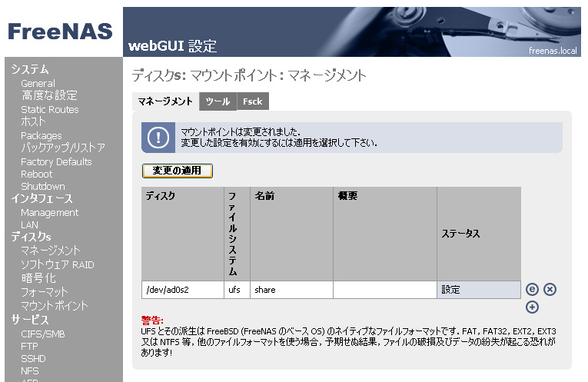588x382 pixels.
Task: Open Packages page
Action: [x=42, y=136]
